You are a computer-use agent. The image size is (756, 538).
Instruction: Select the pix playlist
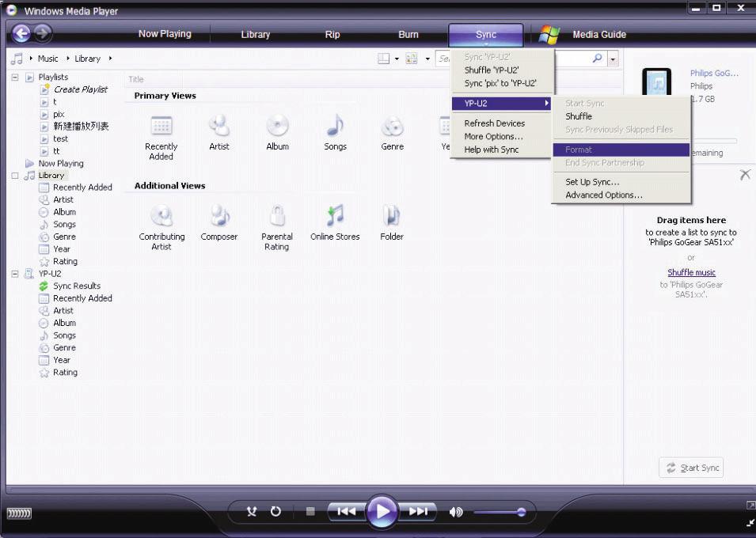tap(59, 114)
